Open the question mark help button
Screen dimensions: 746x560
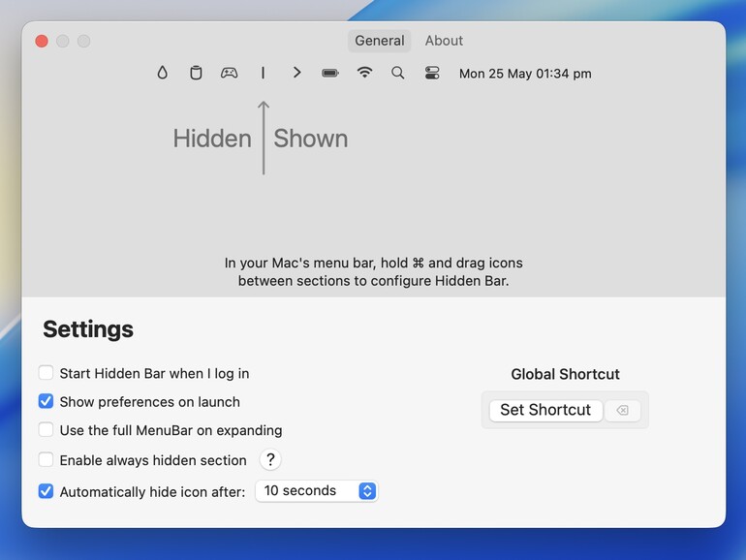(270, 459)
